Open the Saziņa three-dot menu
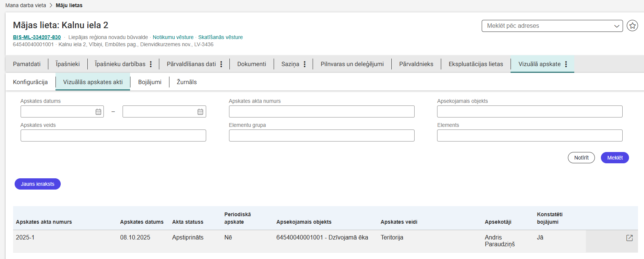This screenshot has width=644, height=259. (304, 64)
